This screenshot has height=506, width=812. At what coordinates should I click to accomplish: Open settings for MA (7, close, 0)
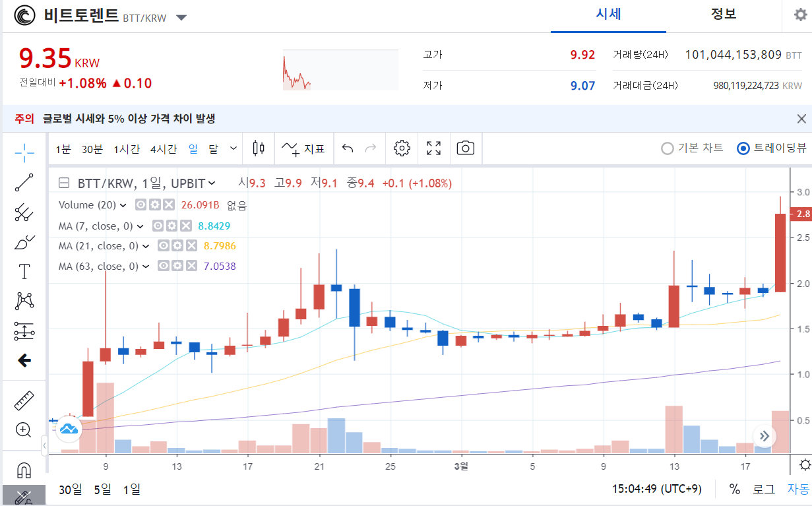(x=172, y=226)
